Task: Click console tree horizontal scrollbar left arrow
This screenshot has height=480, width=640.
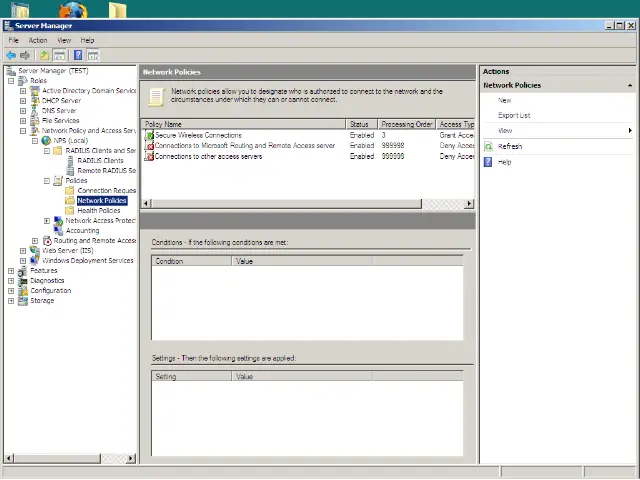Action: [9, 458]
